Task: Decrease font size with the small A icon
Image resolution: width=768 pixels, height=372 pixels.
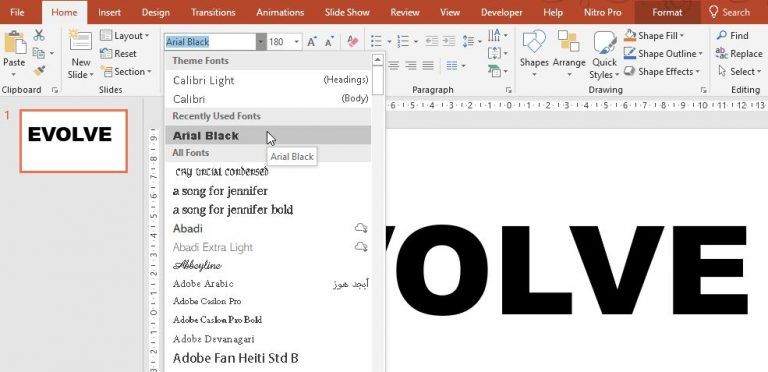Action: click(x=329, y=42)
